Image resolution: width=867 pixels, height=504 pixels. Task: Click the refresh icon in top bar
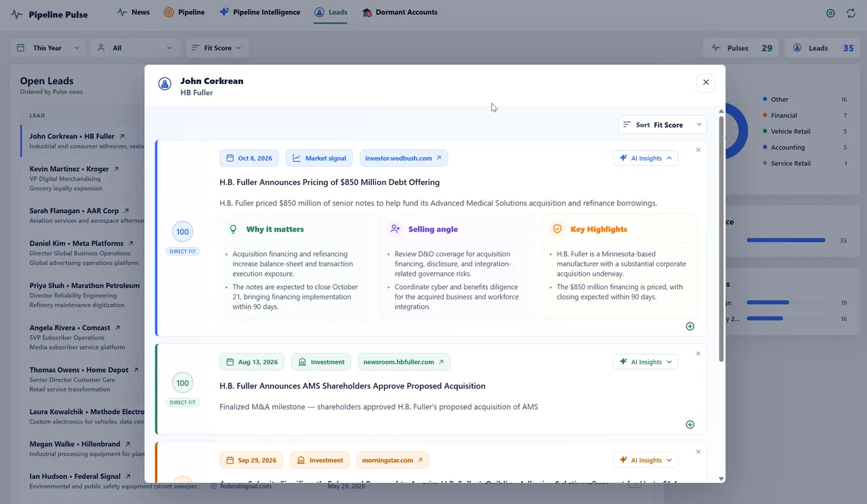click(x=851, y=14)
